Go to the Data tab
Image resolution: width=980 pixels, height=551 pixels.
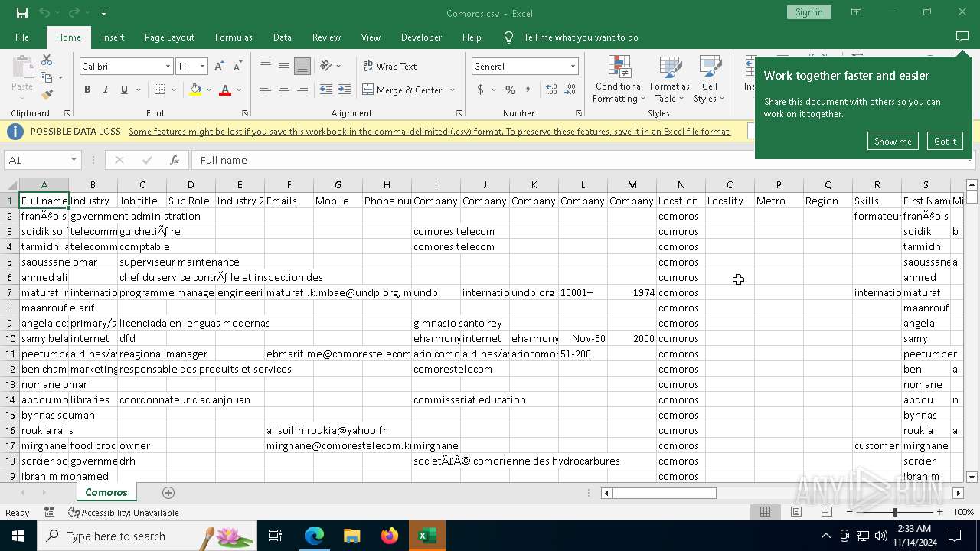point(282,37)
